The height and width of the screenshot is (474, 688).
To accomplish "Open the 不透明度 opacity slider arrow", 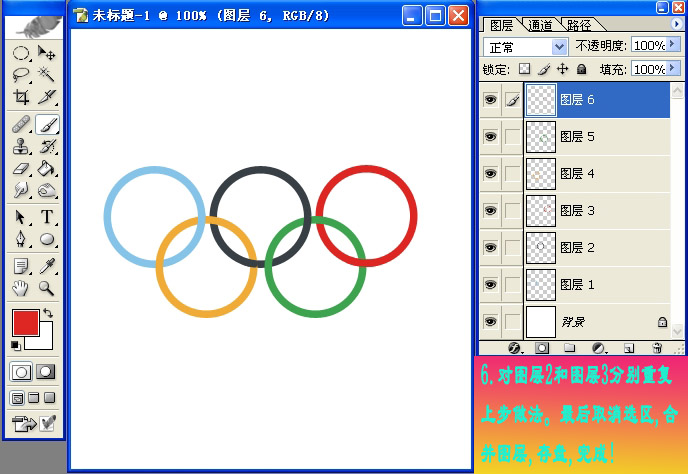I will point(673,45).
